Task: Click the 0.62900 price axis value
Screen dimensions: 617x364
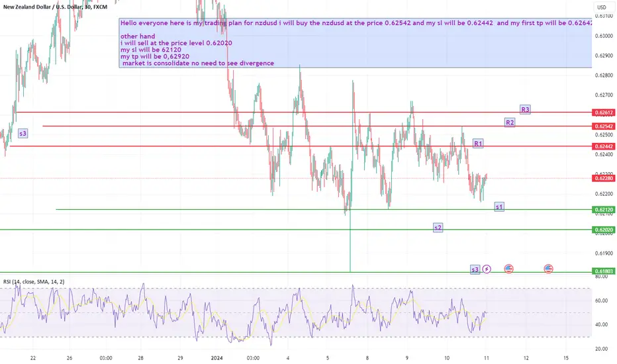Action: [604, 56]
